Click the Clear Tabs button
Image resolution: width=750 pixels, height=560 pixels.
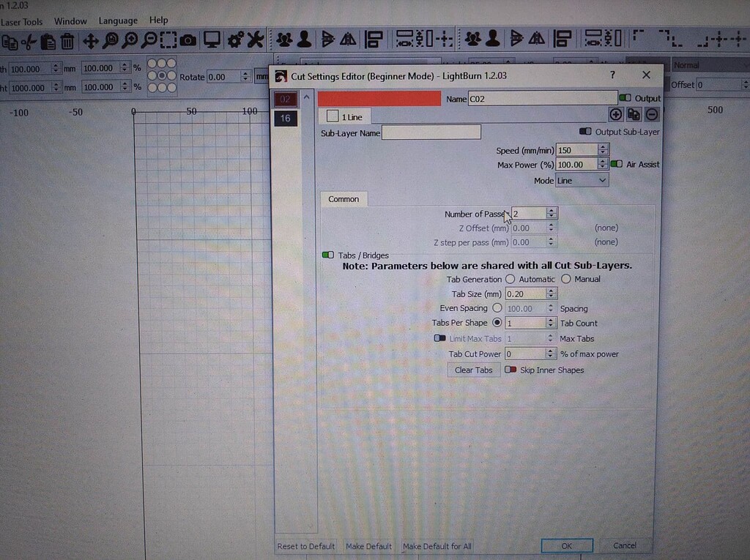[x=473, y=370]
